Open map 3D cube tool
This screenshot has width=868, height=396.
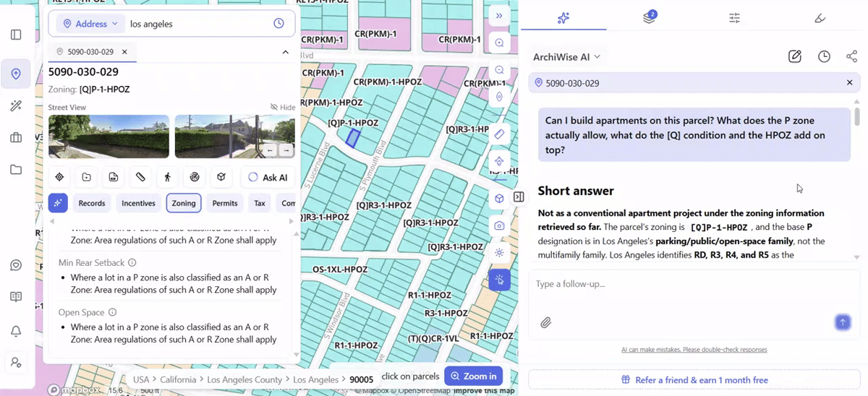pyautogui.click(x=499, y=198)
